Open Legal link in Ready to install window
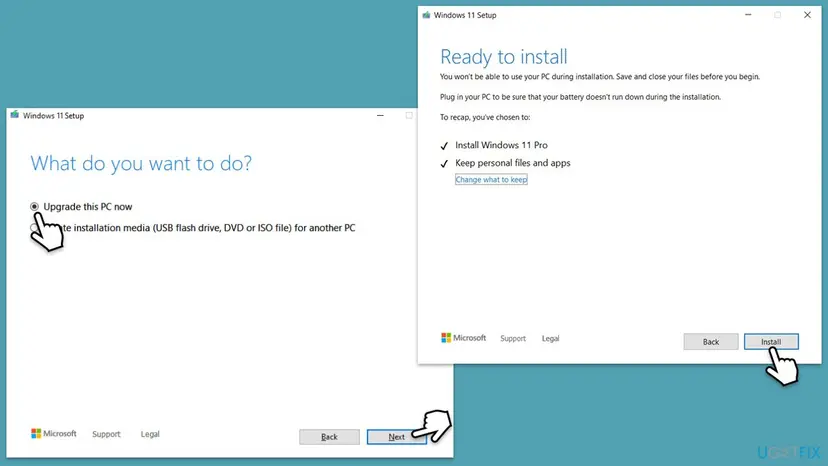The width and height of the screenshot is (828, 466). tap(550, 339)
